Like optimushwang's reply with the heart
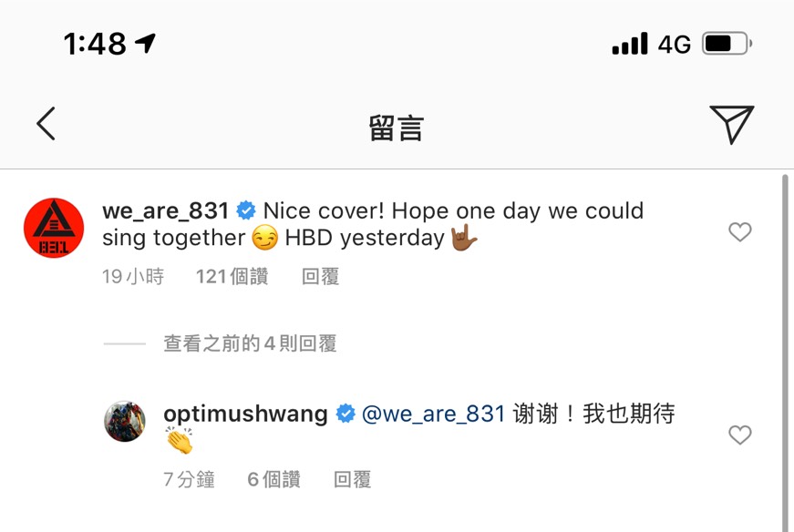Screen dimensions: 794x532 (x=740, y=435)
